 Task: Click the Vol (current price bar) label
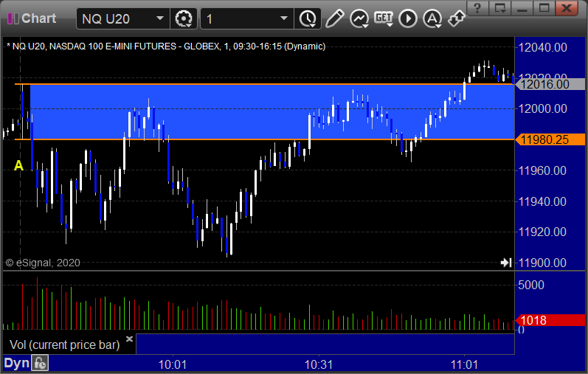point(64,344)
